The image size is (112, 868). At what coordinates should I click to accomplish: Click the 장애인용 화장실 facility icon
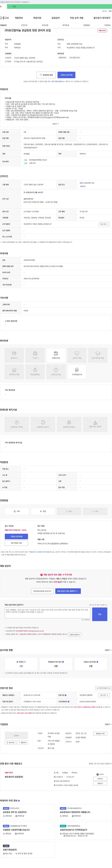tap(69, 424)
